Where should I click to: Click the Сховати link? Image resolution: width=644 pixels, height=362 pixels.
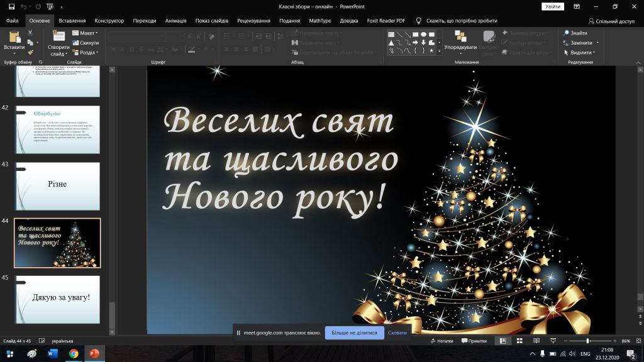pos(397,333)
